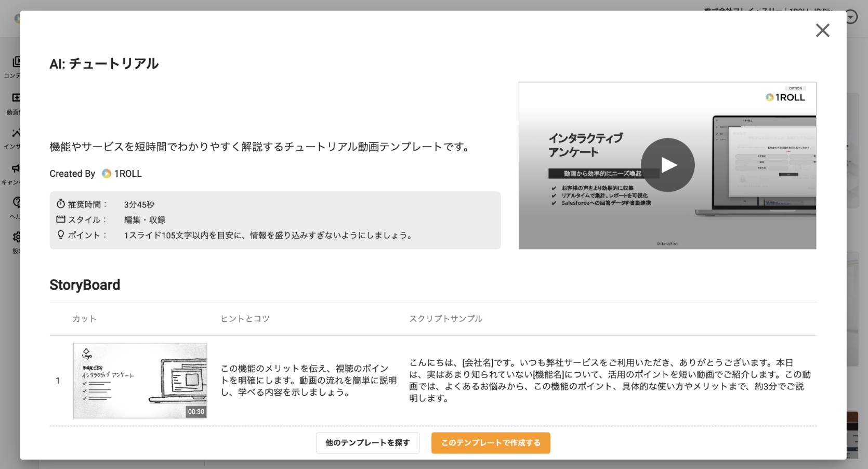Click the stopwatch icon beside 推奨時間

pyautogui.click(x=61, y=204)
